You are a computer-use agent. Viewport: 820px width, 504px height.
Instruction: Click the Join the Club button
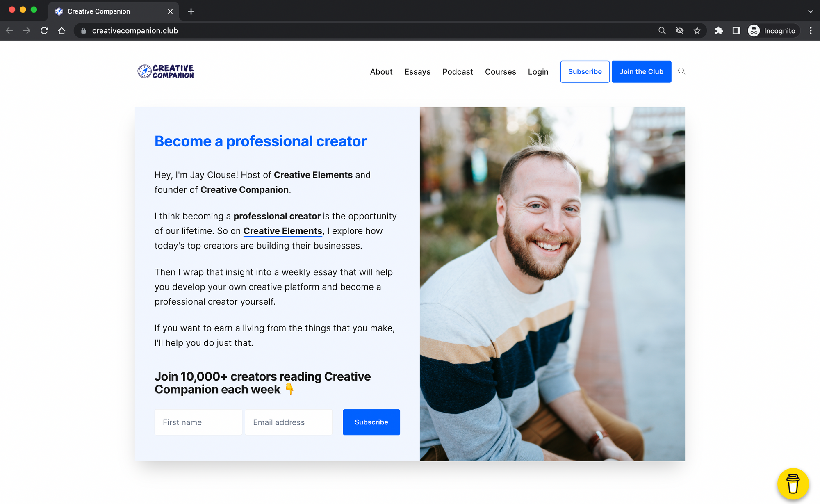click(642, 72)
